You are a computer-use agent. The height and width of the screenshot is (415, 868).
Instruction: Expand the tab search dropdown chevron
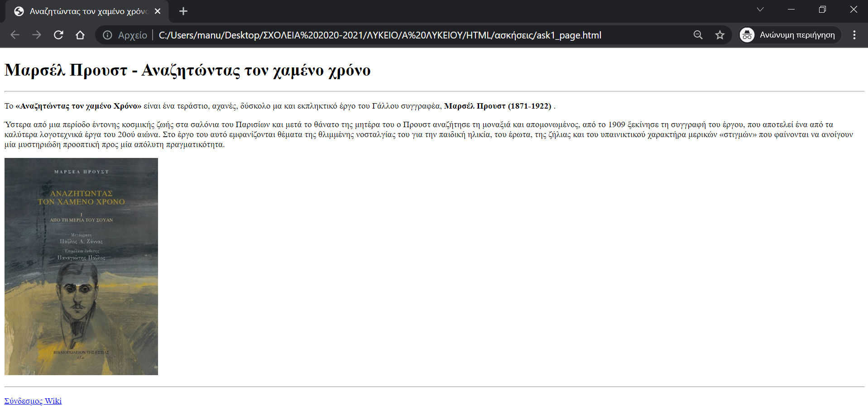pyautogui.click(x=760, y=10)
